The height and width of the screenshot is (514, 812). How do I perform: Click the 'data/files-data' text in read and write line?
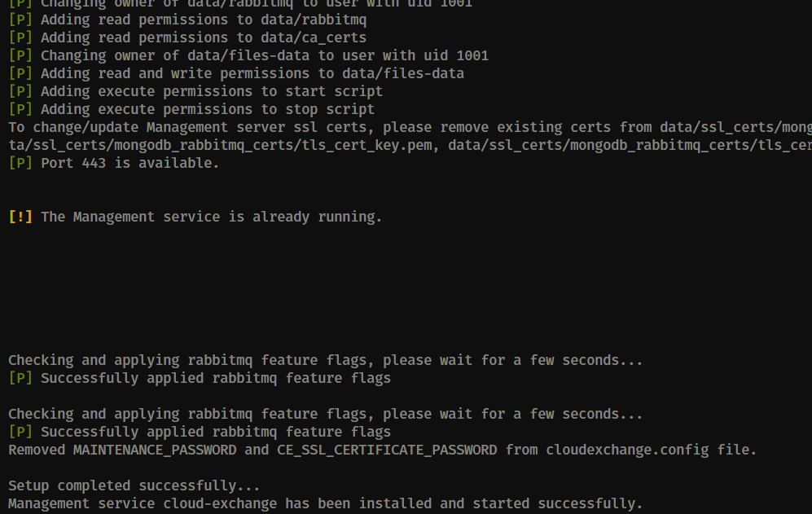click(403, 73)
